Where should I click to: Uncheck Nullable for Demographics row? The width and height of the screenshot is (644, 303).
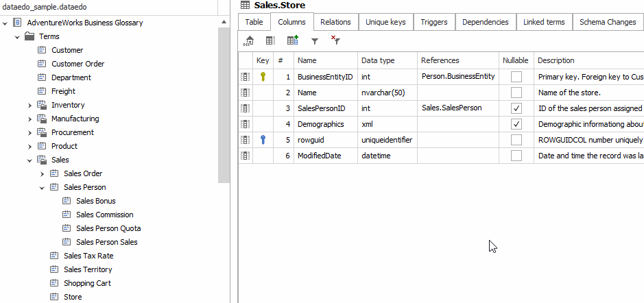[x=516, y=124]
